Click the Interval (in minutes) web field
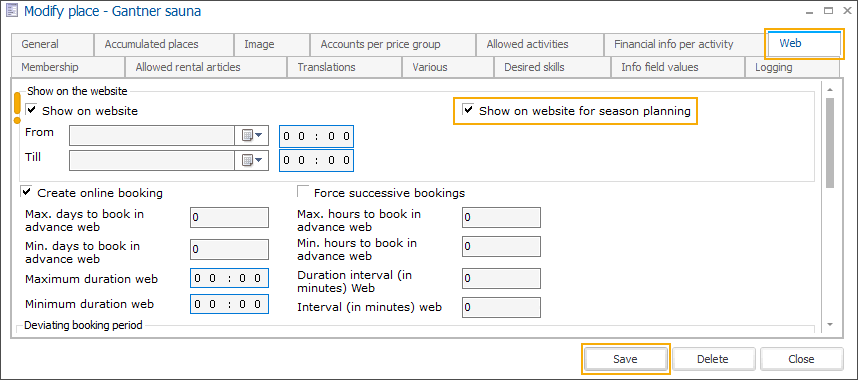 pos(501,307)
